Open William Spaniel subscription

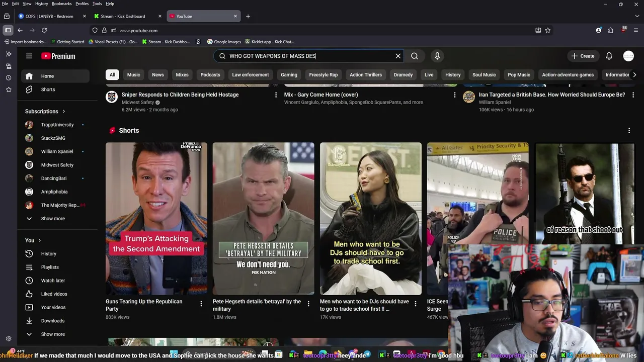coord(55,151)
